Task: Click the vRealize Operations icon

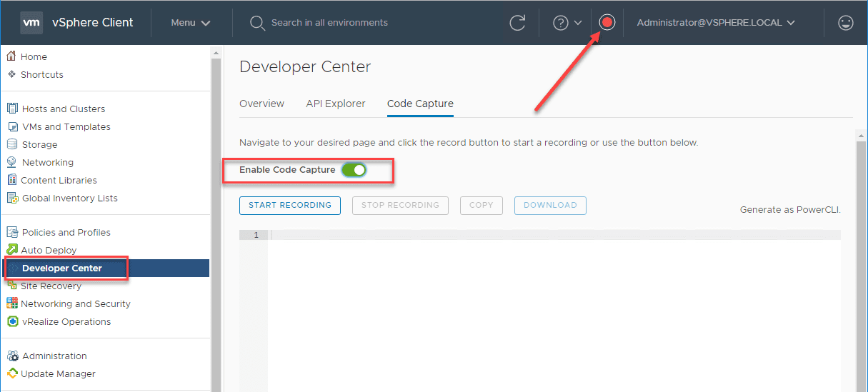Action: coord(12,321)
